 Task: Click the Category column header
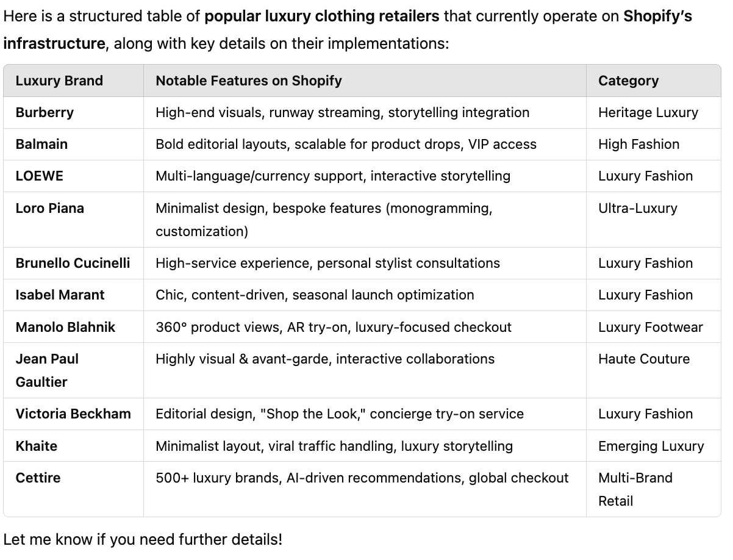pyautogui.click(x=628, y=81)
